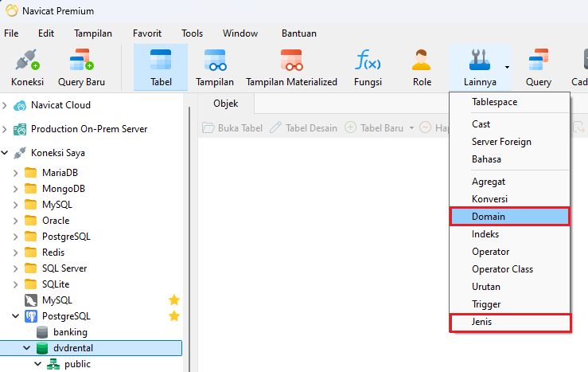Collapse the public schema node

tap(37, 364)
